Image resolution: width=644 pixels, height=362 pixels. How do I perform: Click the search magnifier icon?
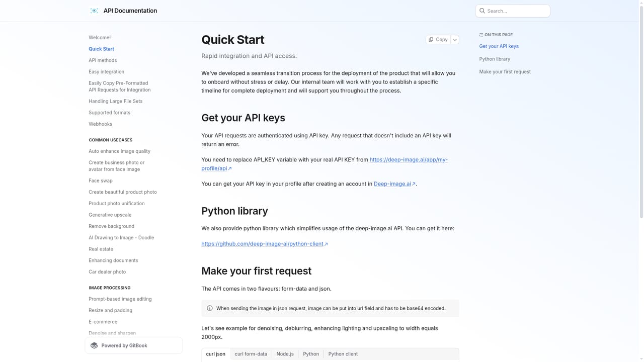(x=482, y=11)
